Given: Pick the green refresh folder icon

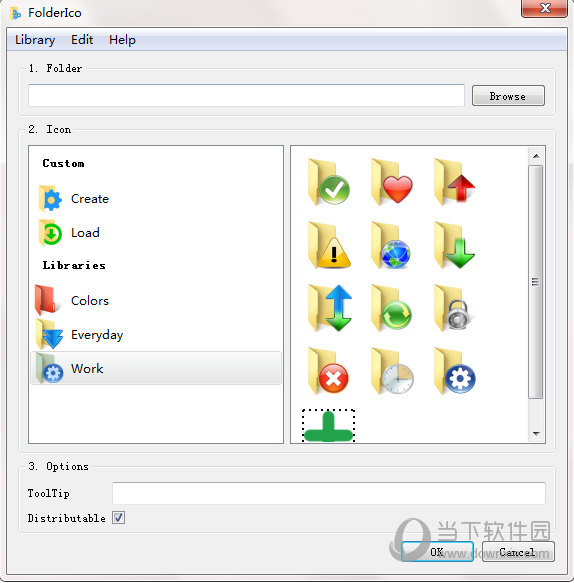Looking at the screenshot, I should 392,308.
